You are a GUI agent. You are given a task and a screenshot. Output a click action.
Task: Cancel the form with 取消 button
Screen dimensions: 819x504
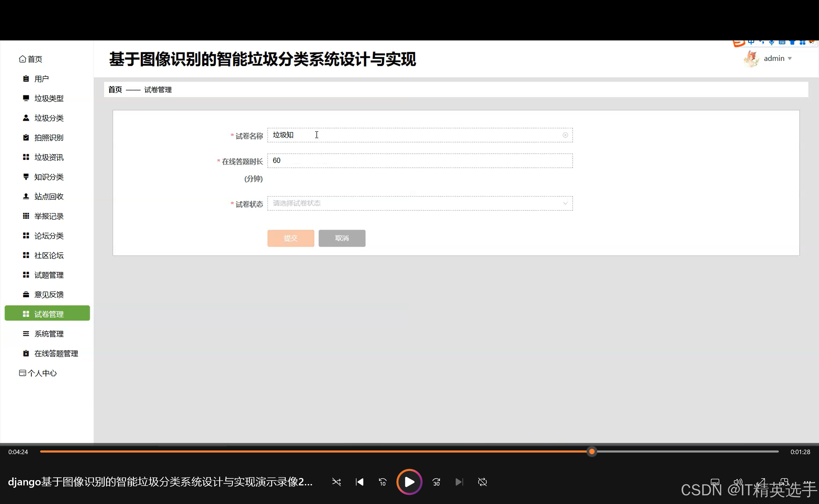pos(342,238)
